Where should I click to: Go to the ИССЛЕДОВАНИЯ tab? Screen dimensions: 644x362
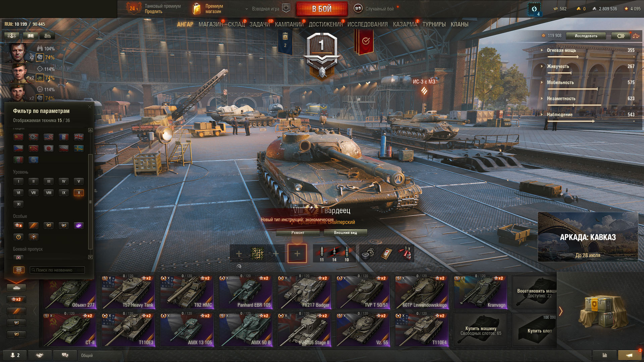[x=367, y=24]
